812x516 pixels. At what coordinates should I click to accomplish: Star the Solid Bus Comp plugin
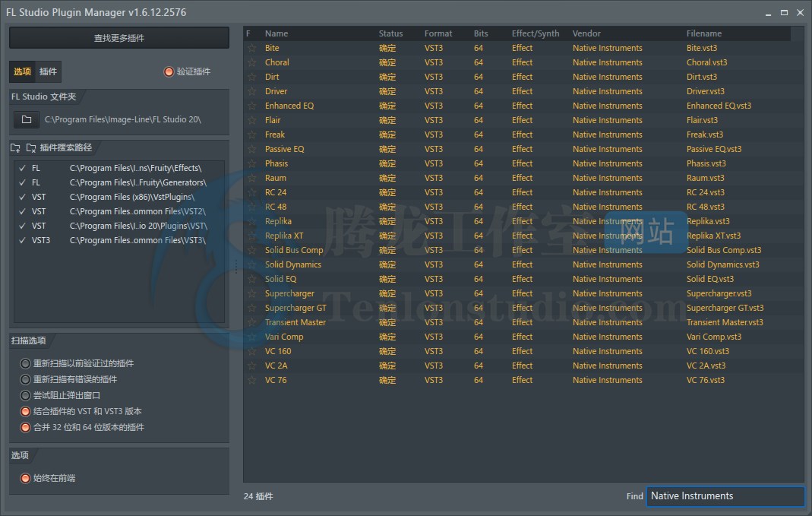251,250
